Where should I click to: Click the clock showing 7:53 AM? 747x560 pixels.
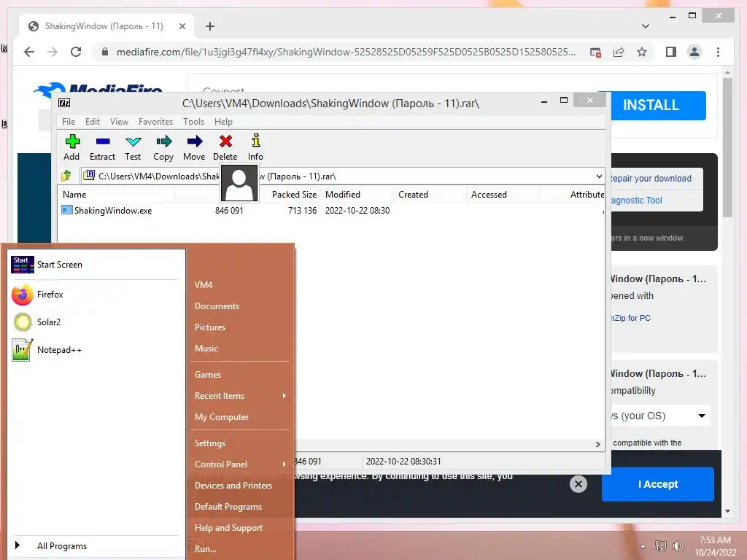(x=715, y=540)
